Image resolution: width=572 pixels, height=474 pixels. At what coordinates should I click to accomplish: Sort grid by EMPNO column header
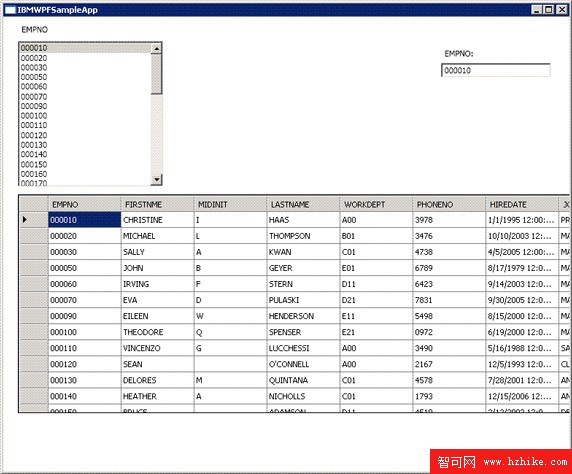point(84,204)
